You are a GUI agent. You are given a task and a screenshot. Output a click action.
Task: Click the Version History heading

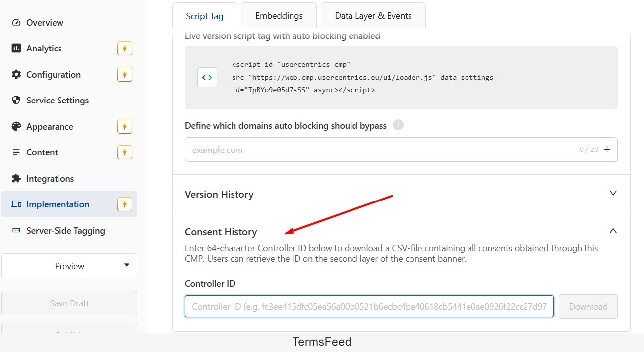click(219, 194)
